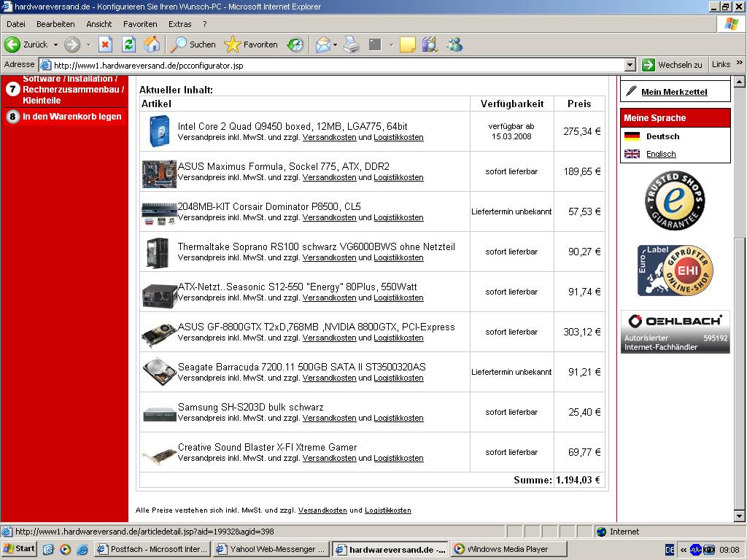Open the Windows Start menu
Image resolution: width=747 pixels, height=560 pixels.
pyautogui.click(x=19, y=549)
